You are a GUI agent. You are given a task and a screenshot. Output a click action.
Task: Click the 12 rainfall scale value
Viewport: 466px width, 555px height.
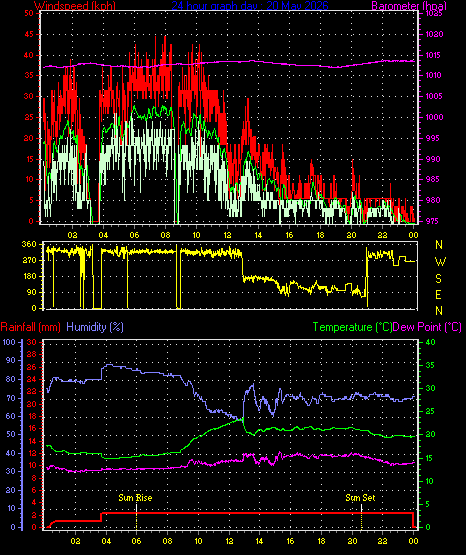click(x=32, y=453)
